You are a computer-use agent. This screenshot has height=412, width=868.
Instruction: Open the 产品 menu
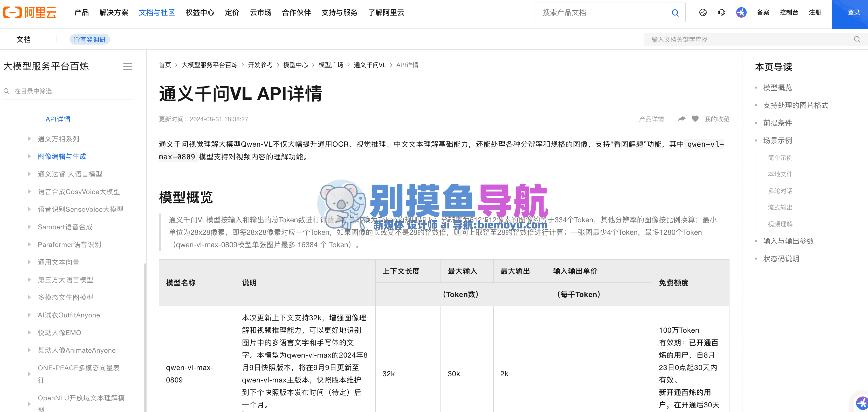click(x=81, y=12)
